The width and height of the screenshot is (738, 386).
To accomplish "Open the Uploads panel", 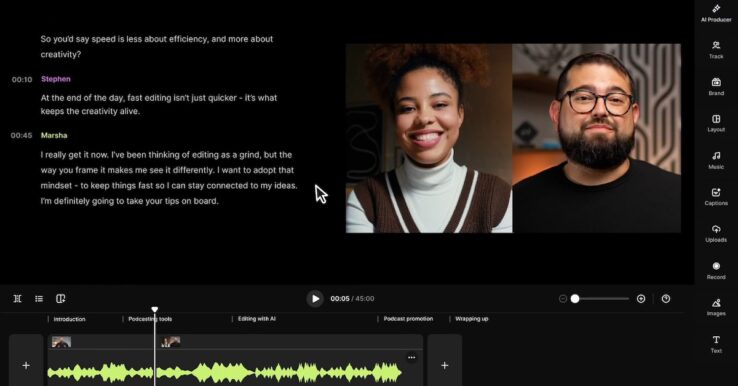I will pyautogui.click(x=716, y=233).
